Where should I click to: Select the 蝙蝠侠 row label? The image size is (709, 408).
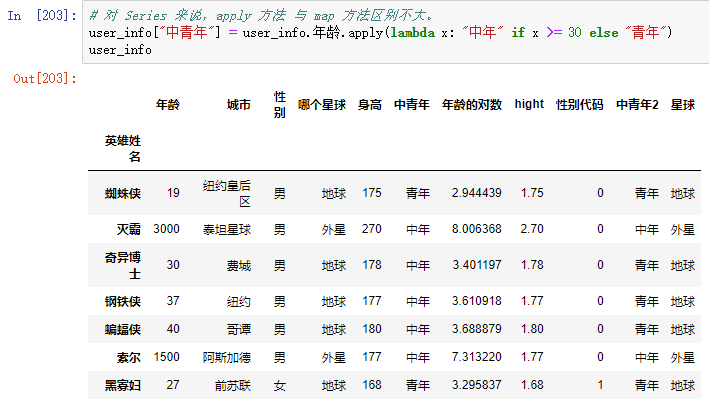(123, 329)
